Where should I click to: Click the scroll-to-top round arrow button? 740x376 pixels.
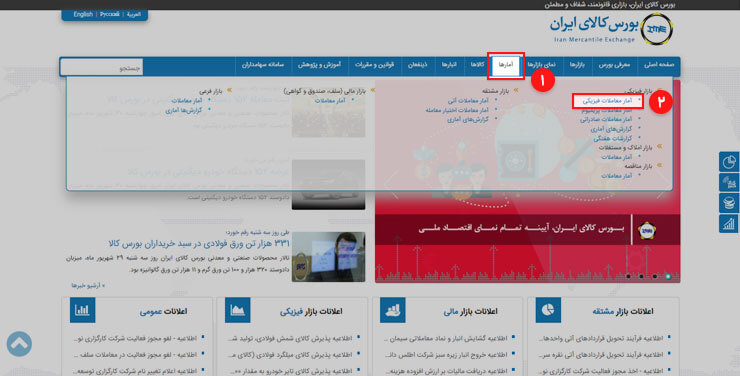[x=19, y=344]
